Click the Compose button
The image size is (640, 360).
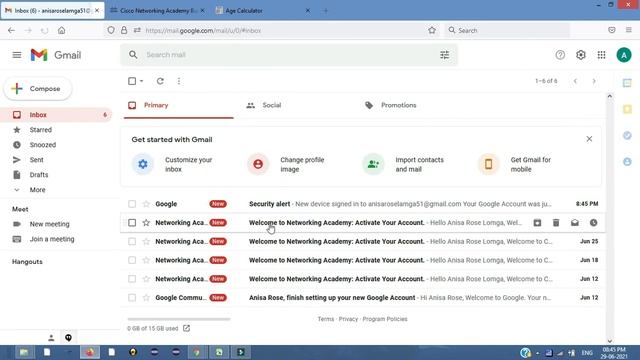(38, 89)
